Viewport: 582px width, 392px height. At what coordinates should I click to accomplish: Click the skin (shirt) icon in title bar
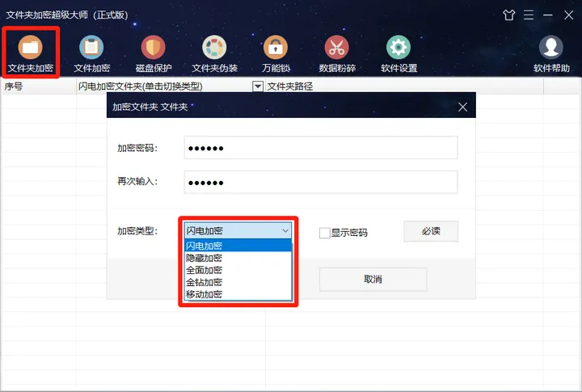pos(509,15)
